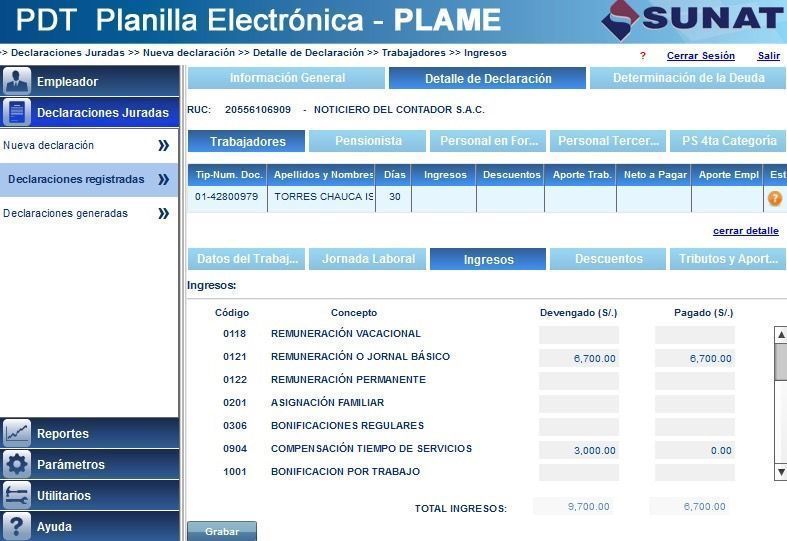Screen dimensions: 787x541
Task: Click the Utilitarios tools icon
Action: pyautogui.click(x=17, y=495)
